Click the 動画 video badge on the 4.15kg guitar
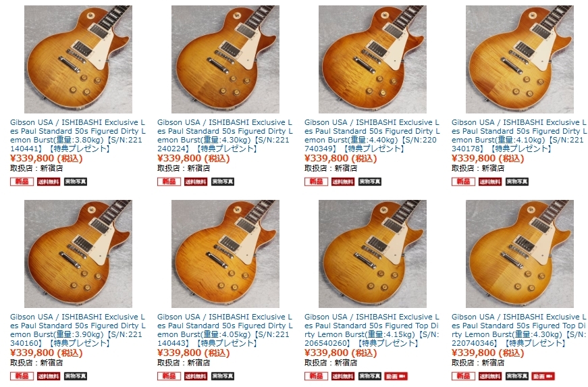The image size is (588, 387). pyautogui.click(x=396, y=376)
